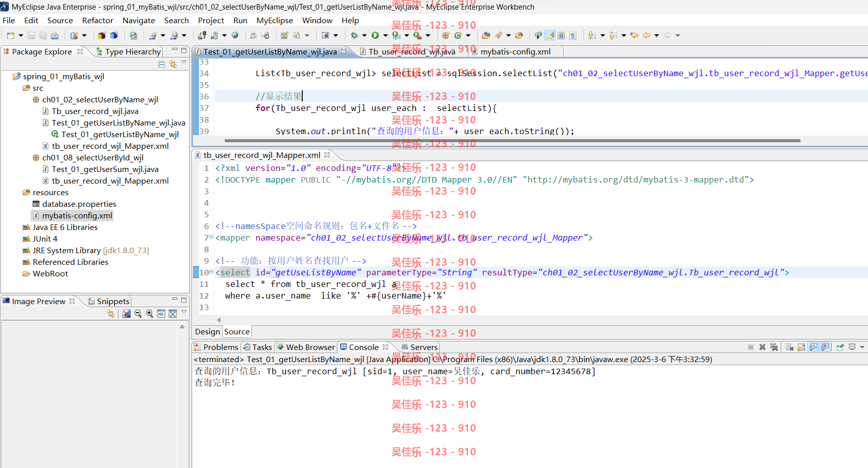Viewport: 868px width, 468px height.
Task: Open the Snippets tab
Action: [109, 301]
